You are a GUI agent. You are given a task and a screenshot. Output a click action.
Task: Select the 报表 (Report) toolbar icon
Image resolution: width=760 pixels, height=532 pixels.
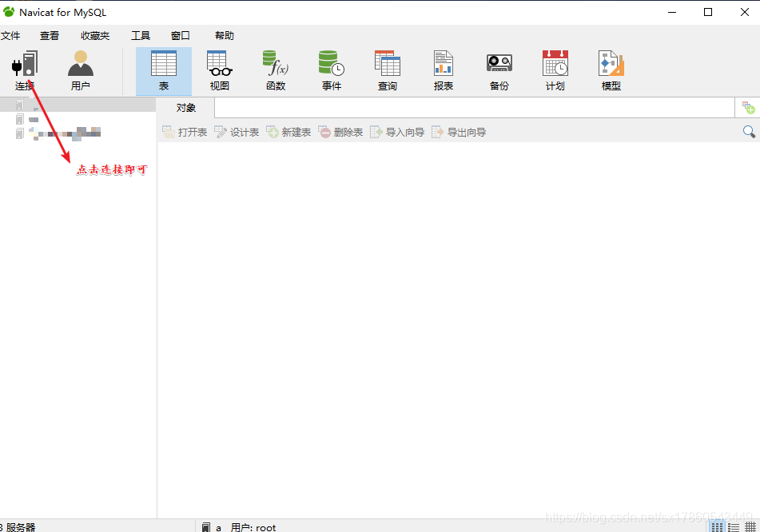click(443, 70)
